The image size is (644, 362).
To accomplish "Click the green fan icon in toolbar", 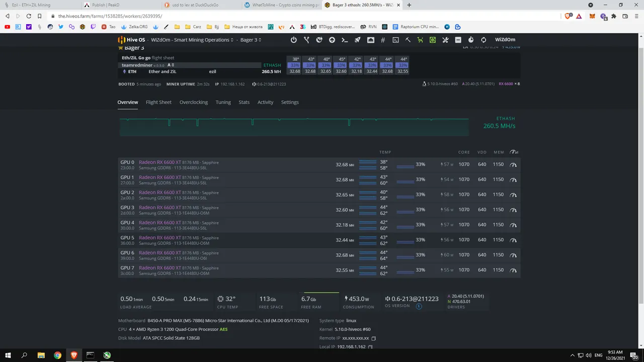I will pos(433,40).
